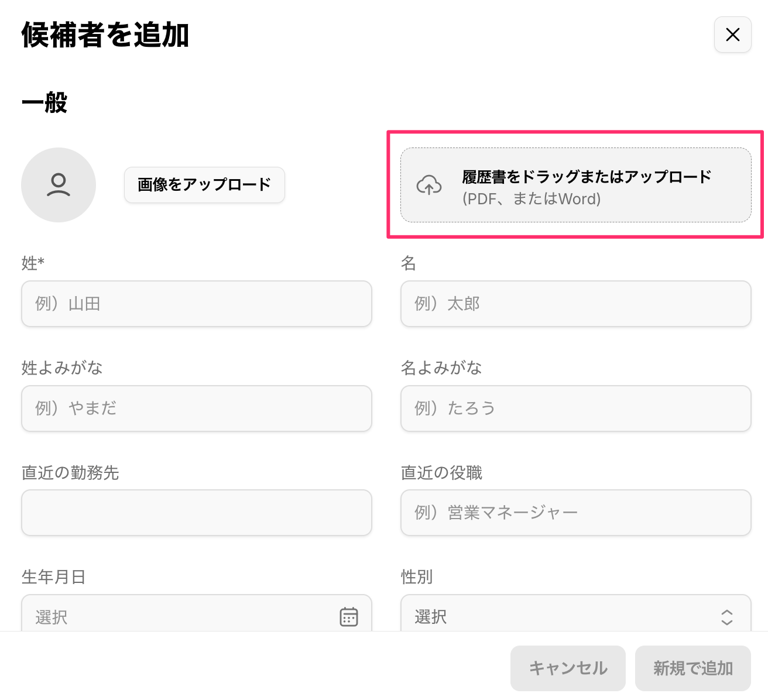Click the up-down chevron in 性別
The image size is (768, 700).
(x=726, y=617)
